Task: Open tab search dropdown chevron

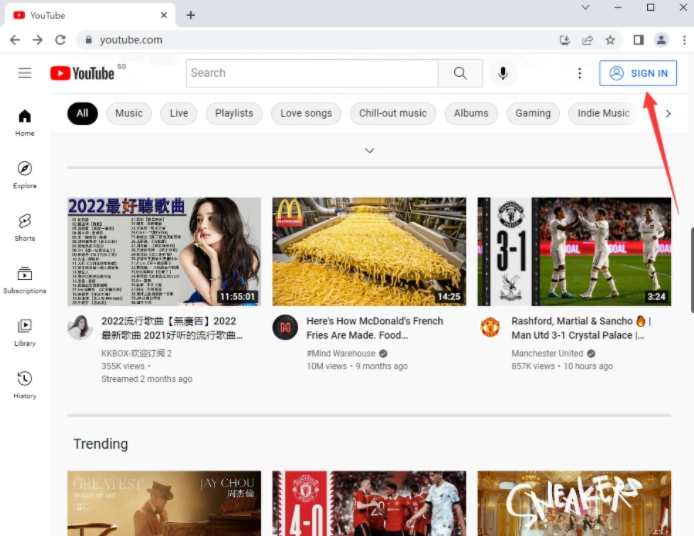Action: tap(585, 7)
